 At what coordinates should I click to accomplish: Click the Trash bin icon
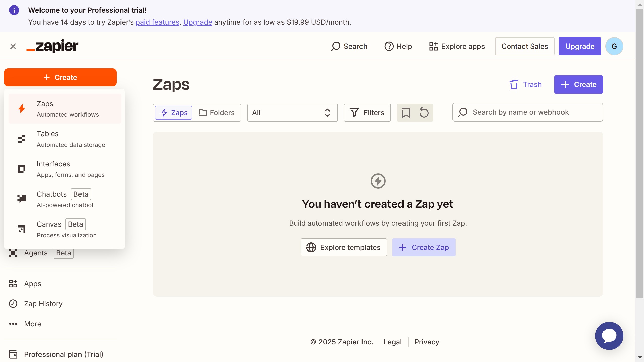pos(514,84)
